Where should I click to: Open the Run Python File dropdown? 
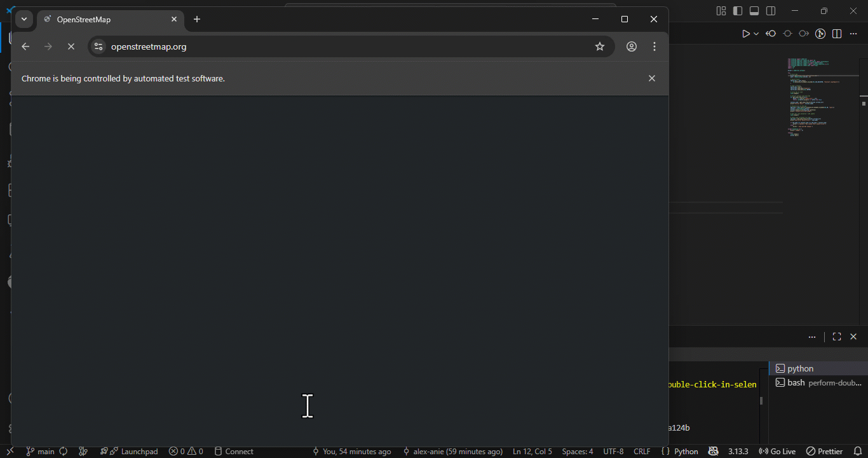click(756, 33)
